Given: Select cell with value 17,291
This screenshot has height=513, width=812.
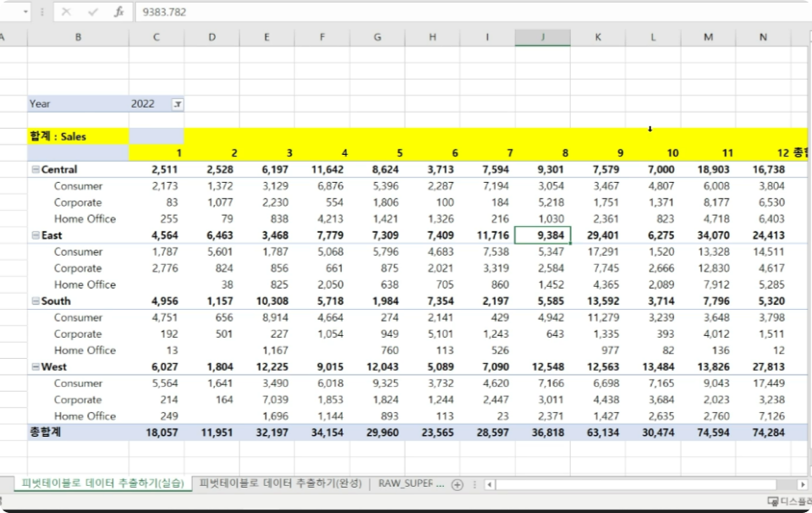Looking at the screenshot, I should (x=598, y=251).
